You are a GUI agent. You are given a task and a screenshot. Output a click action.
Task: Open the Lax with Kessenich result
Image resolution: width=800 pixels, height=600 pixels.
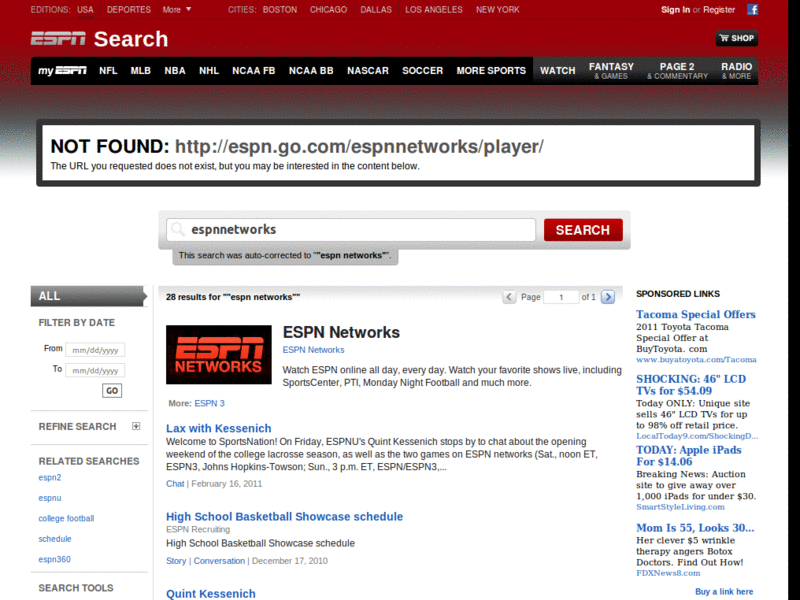[x=218, y=429]
